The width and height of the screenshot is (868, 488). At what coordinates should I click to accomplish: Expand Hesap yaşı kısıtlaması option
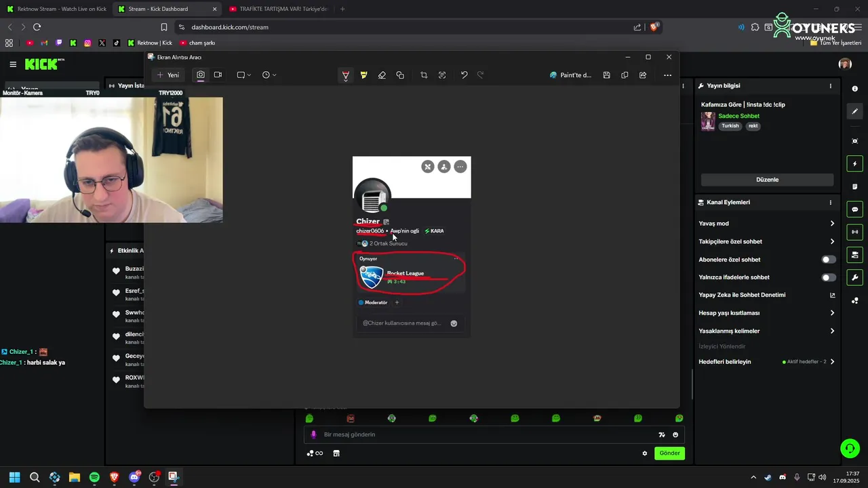[766, 313]
